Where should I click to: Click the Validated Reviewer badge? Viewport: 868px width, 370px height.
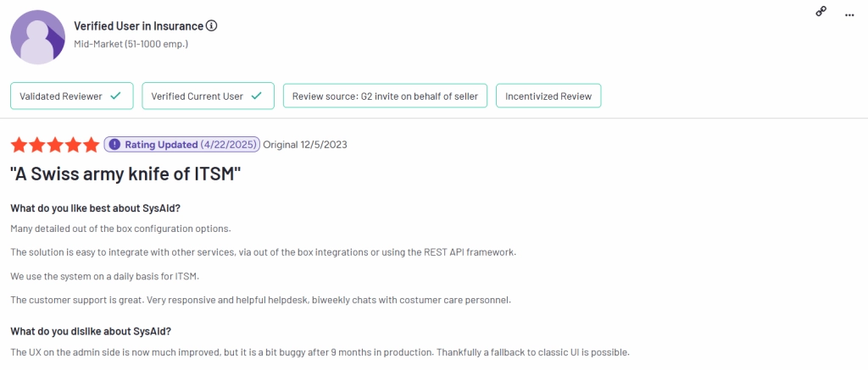pyautogui.click(x=72, y=97)
